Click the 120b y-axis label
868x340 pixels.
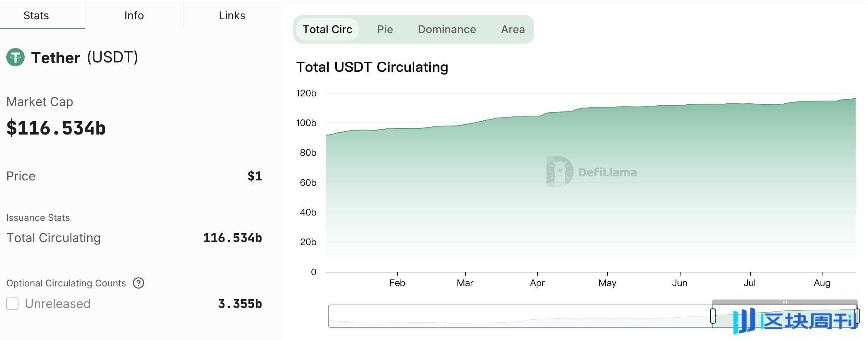tap(306, 93)
